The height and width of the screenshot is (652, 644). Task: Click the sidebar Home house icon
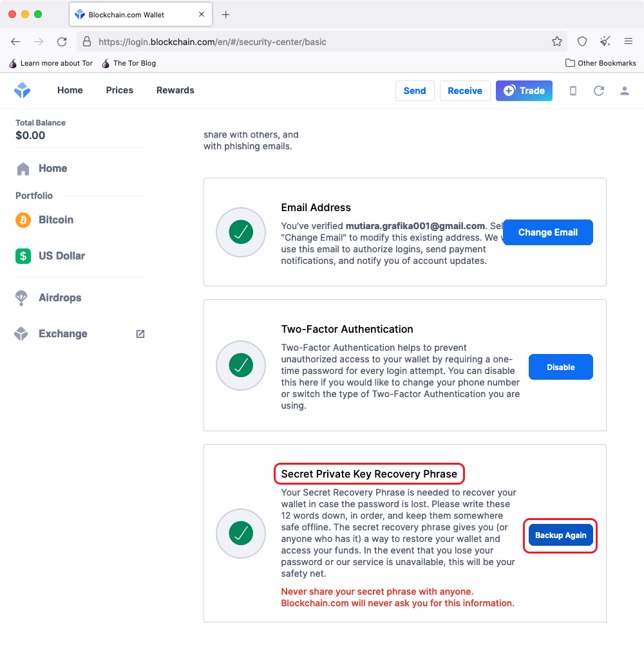point(23,169)
